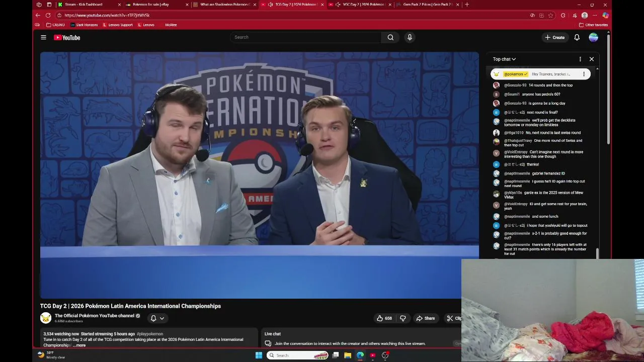Open the YouTube account avatar menu
Screen dimensions: 644x362
[594, 37]
